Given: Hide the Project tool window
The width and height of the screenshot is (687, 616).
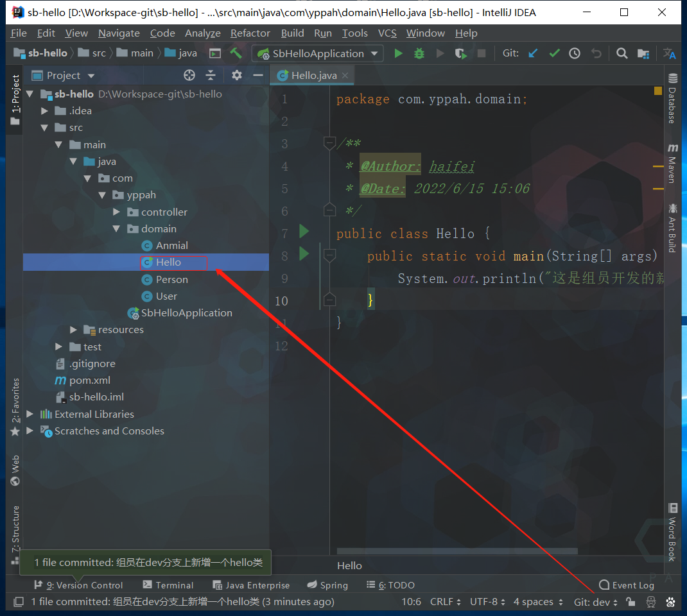Looking at the screenshot, I should 258,76.
